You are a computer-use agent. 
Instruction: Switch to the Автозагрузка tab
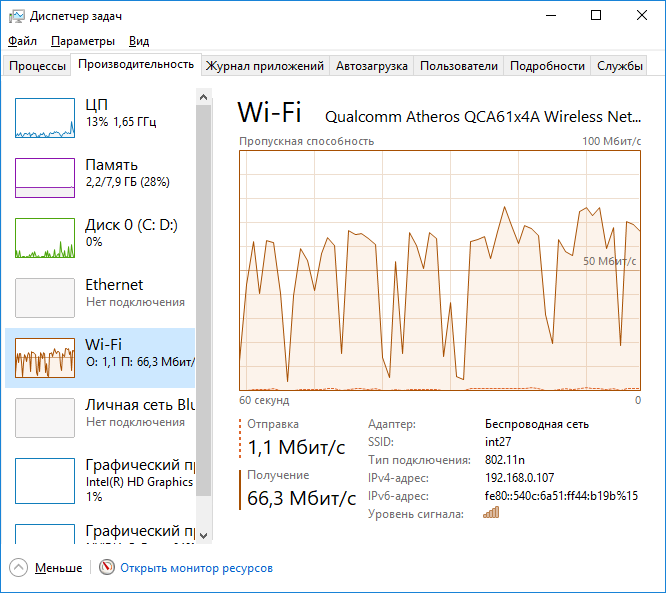point(371,66)
